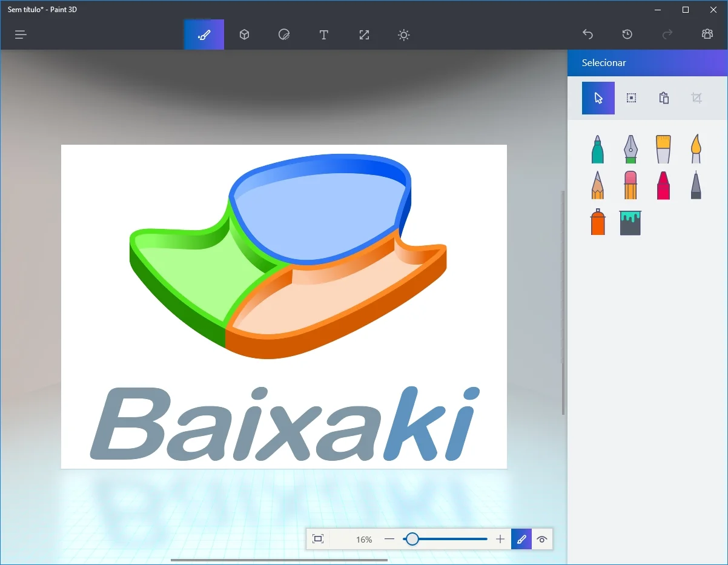Open the Effects sun icon tab

(404, 35)
